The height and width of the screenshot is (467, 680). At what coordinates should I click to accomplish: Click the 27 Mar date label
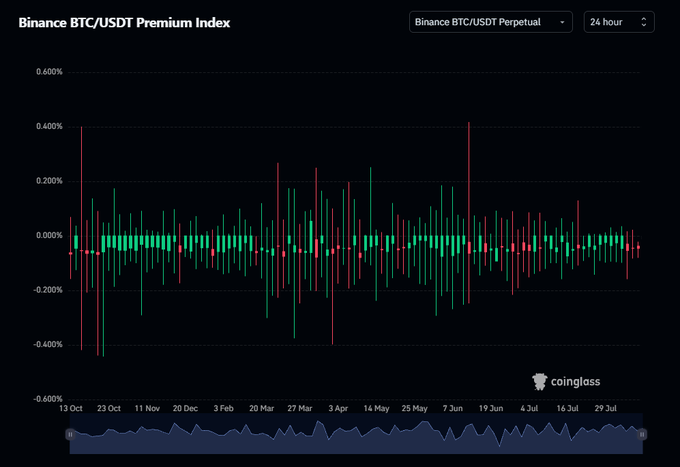pos(300,408)
